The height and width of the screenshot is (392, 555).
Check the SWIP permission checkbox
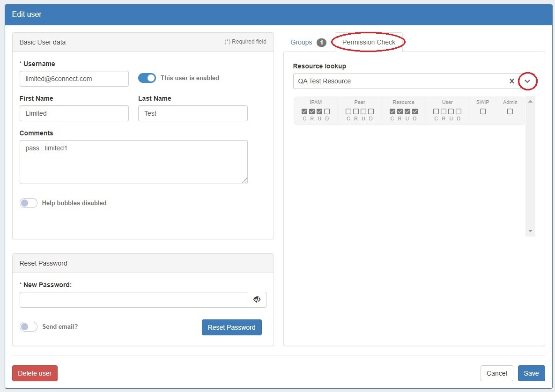483,111
